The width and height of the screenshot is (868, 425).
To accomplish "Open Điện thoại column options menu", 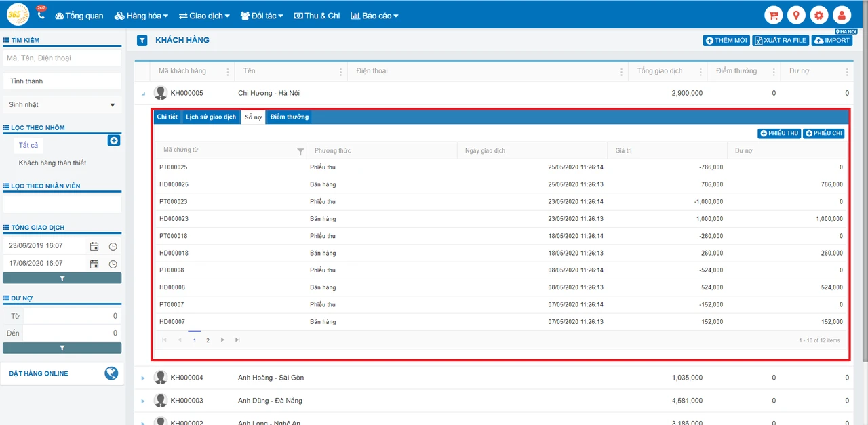I will pyautogui.click(x=623, y=72).
